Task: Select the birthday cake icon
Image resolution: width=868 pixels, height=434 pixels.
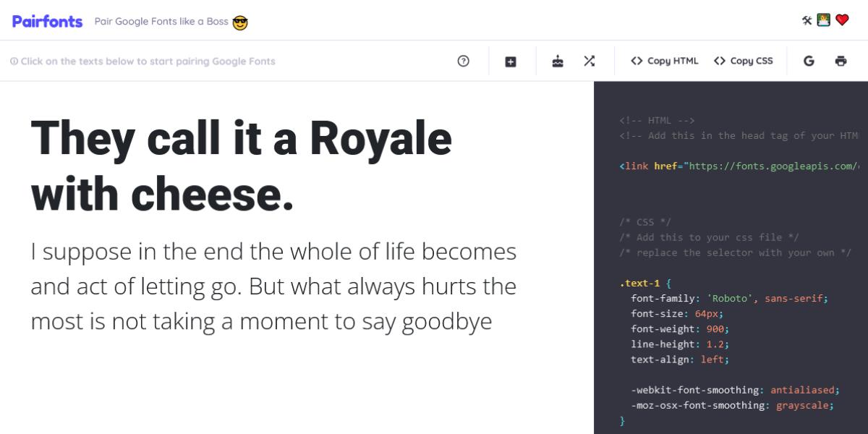Action: (x=557, y=61)
